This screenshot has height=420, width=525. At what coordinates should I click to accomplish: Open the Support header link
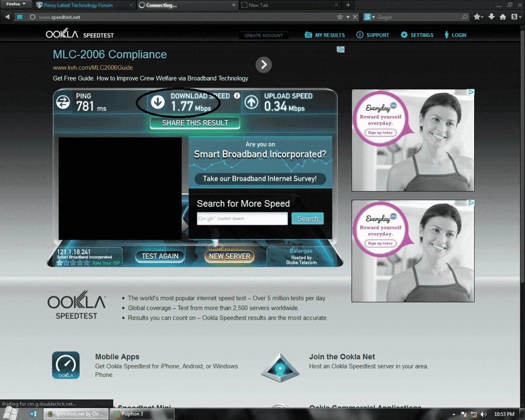click(373, 35)
